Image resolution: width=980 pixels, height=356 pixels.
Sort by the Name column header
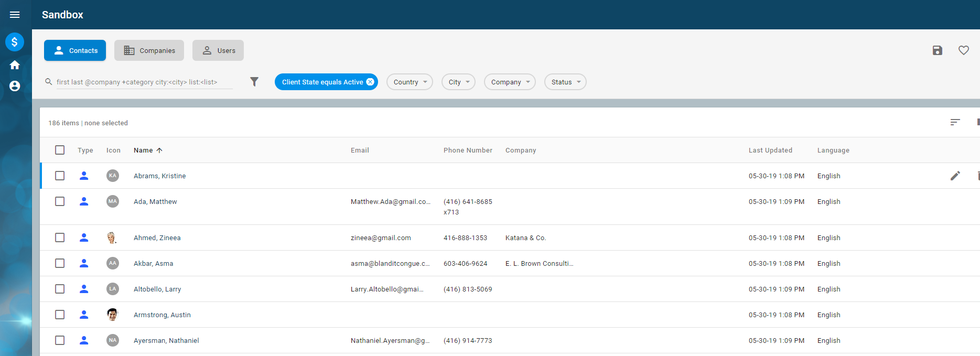point(143,150)
